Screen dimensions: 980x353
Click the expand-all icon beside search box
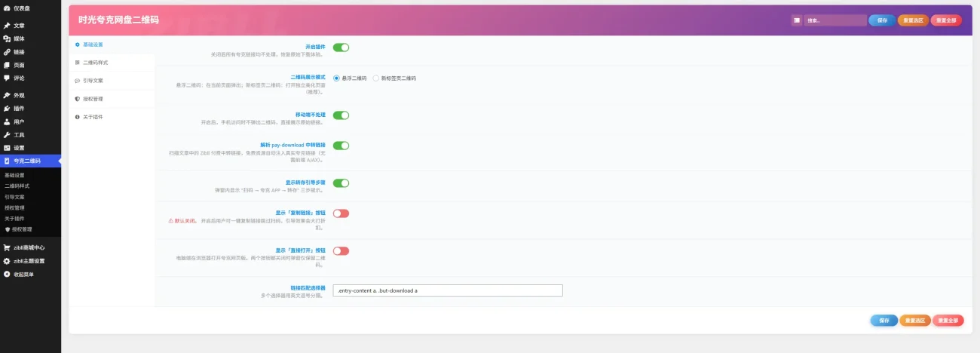click(x=796, y=20)
